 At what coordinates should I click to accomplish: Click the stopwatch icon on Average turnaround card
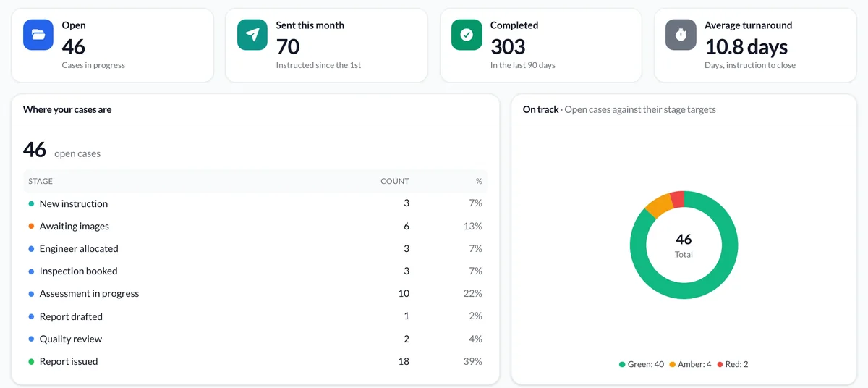pos(681,35)
